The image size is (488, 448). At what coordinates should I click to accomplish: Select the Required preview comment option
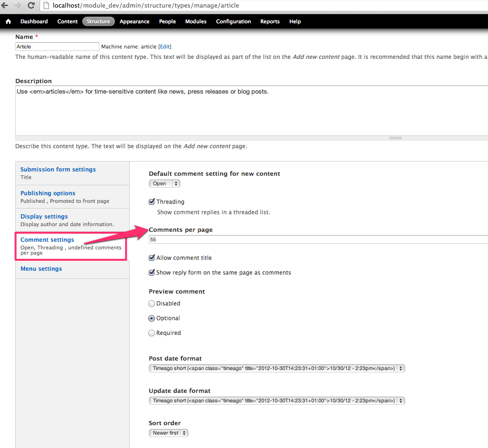[152, 333]
